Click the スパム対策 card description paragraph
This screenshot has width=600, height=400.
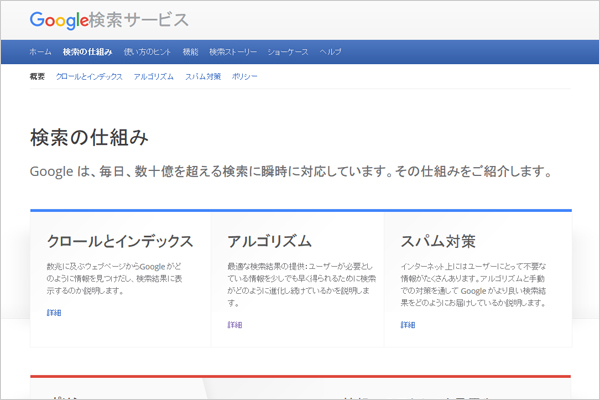[x=473, y=284]
